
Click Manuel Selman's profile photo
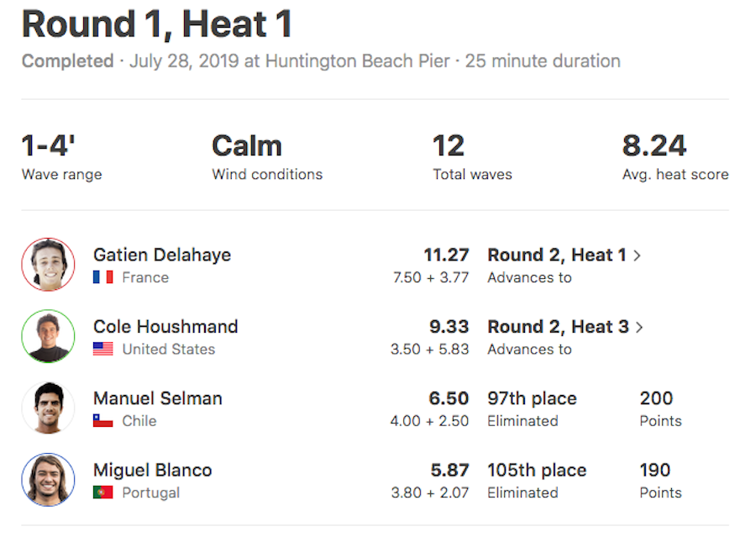point(48,408)
